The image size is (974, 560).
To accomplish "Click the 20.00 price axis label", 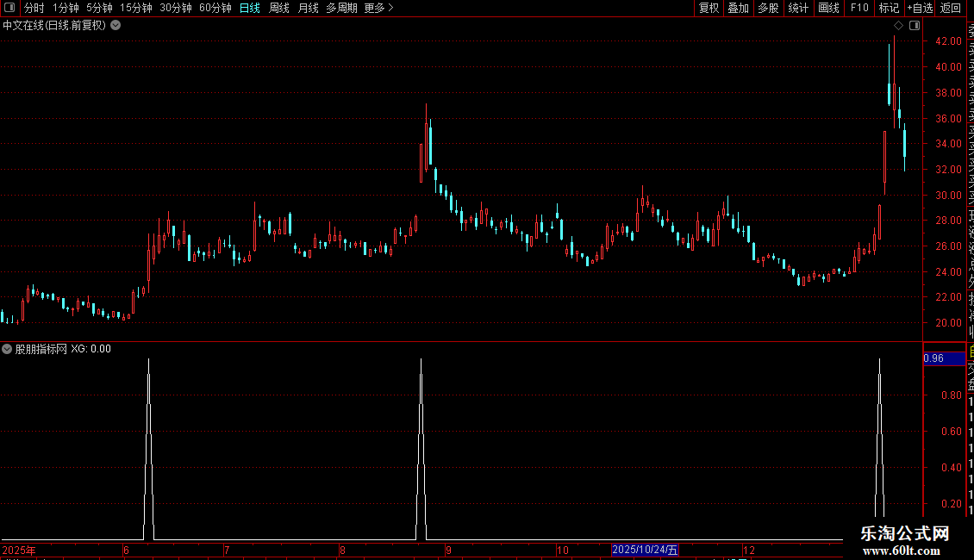I will (x=948, y=323).
